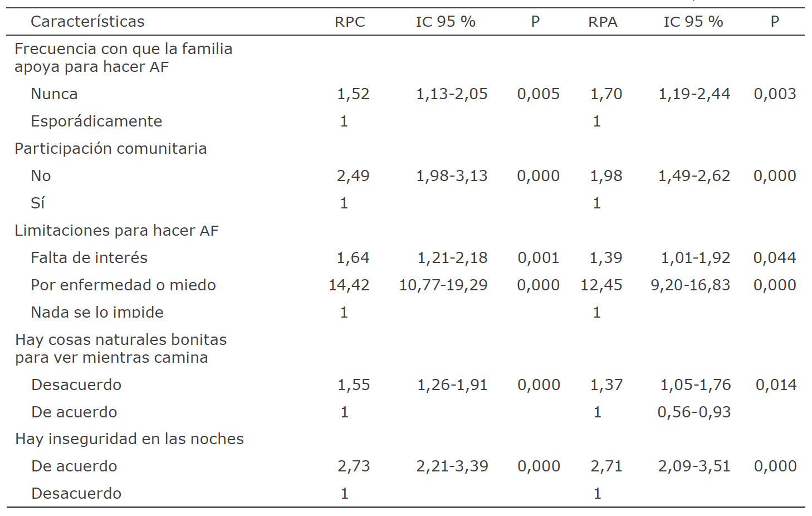Click the RPC value 2,49
Screen dimensions: 812x516
click(x=353, y=176)
